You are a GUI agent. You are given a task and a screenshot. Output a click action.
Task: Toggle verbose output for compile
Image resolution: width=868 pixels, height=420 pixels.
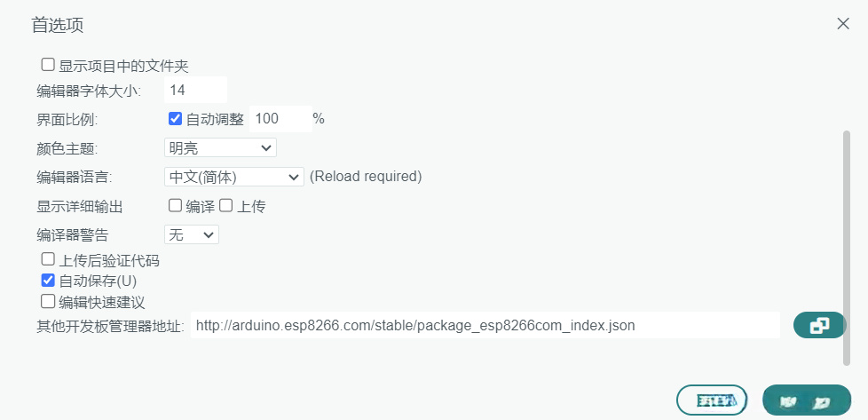175,206
